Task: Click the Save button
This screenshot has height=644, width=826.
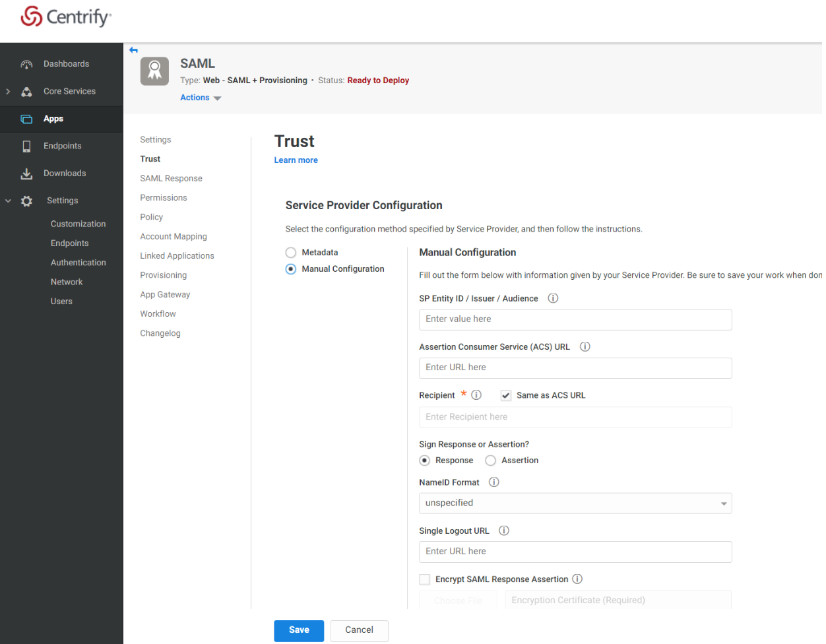Action: point(299,631)
